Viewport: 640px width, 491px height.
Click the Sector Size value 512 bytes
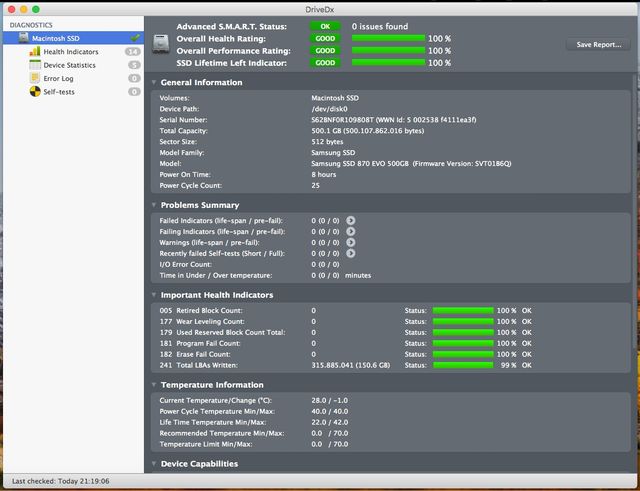tap(327, 142)
